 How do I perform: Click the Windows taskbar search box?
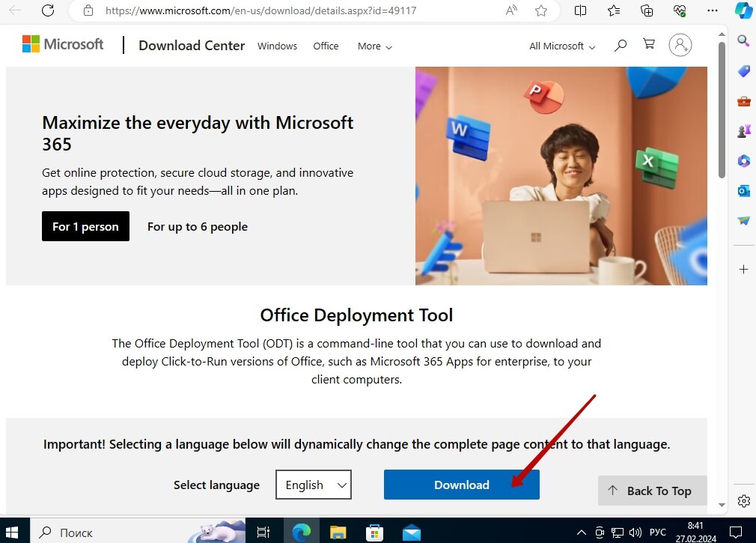point(138,533)
